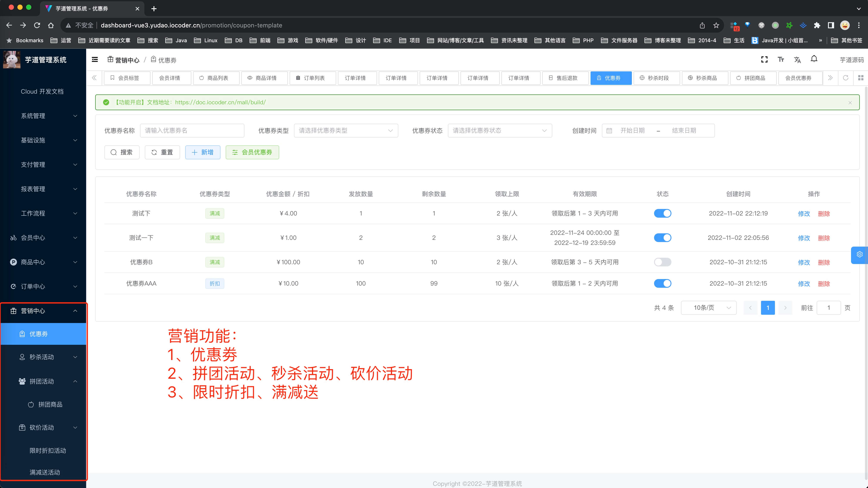Turn off status toggle for 优惠券AAA
868x488 pixels.
coord(663,283)
